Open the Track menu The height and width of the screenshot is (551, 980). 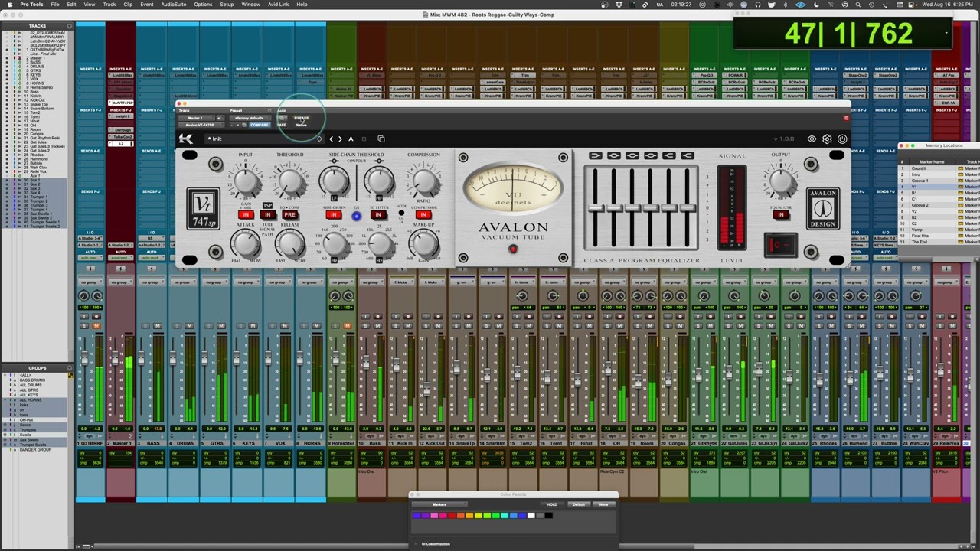[x=109, y=5]
